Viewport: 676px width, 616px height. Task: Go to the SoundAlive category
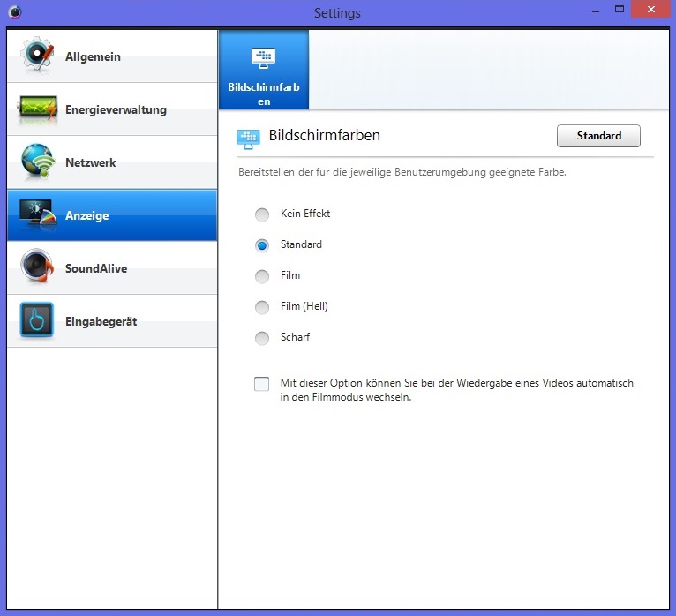112,268
